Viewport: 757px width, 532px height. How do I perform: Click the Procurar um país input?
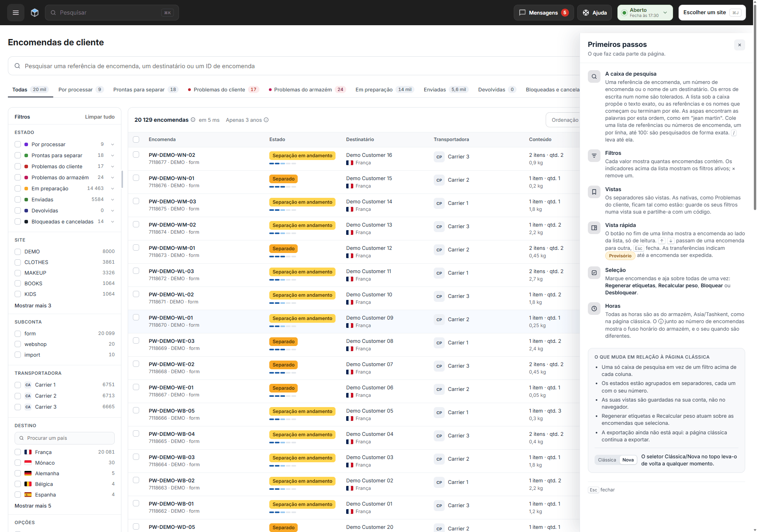pyautogui.click(x=65, y=438)
